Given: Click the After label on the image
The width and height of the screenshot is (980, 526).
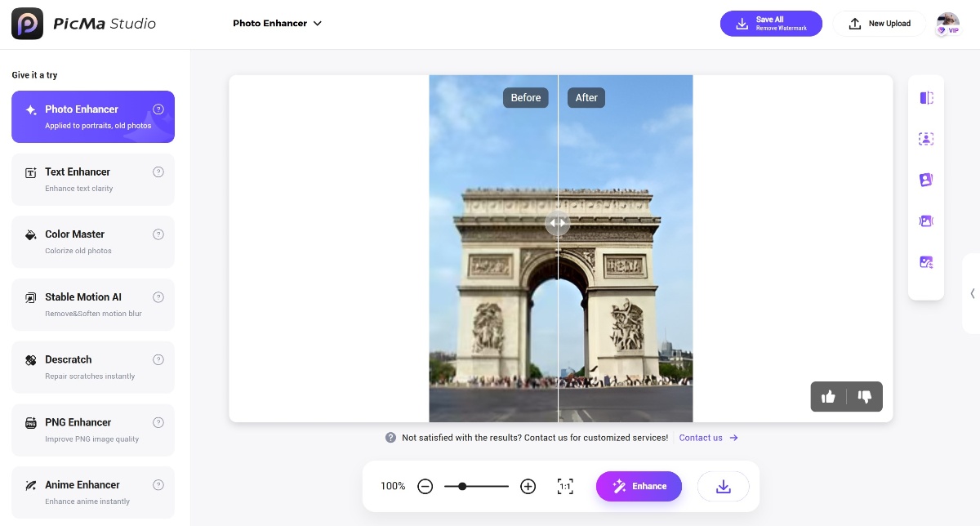Looking at the screenshot, I should tap(586, 98).
